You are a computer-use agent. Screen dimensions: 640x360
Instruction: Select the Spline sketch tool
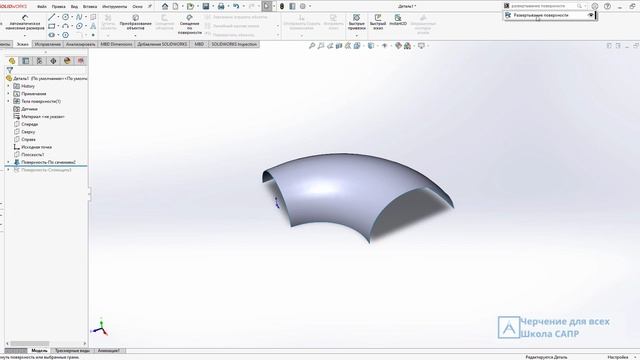coord(79,17)
